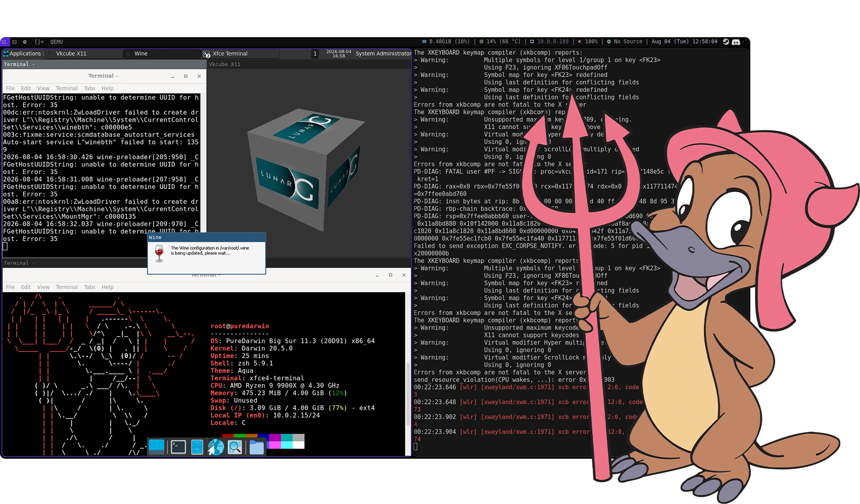
Task: Click the Wine dialog title bar
Action: click(207, 237)
